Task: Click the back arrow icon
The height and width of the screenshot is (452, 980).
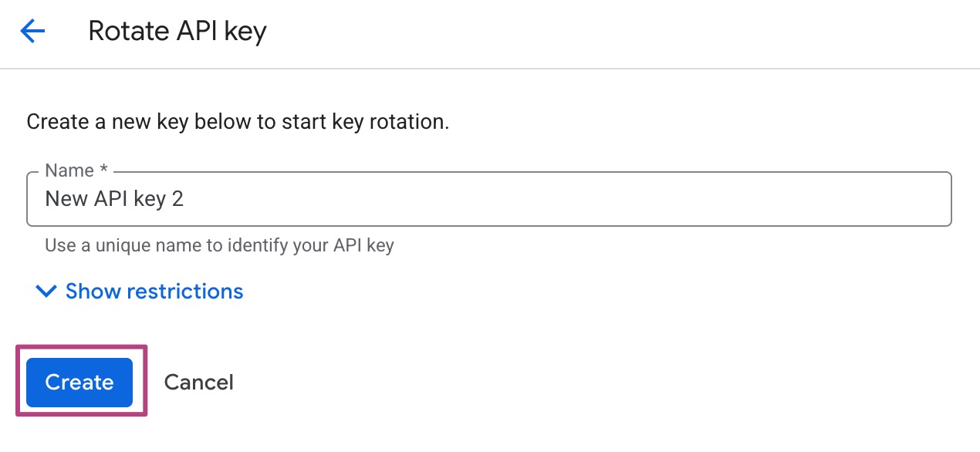Action: [32, 32]
